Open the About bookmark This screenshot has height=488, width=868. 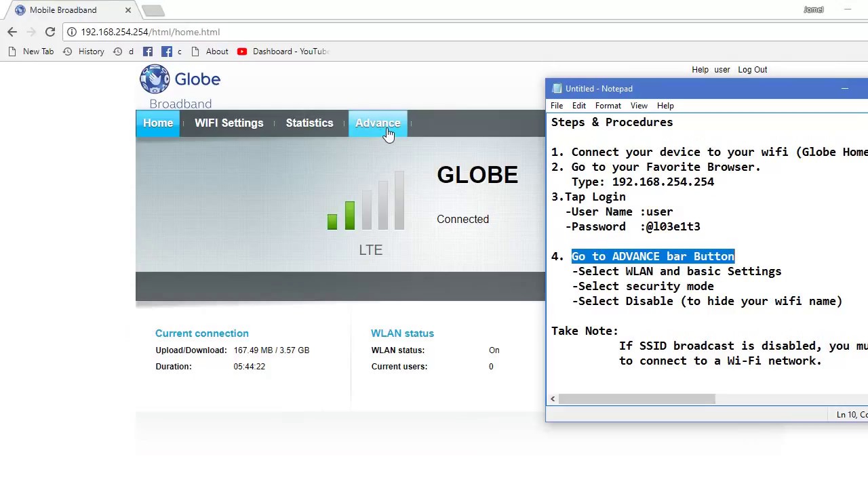210,52
